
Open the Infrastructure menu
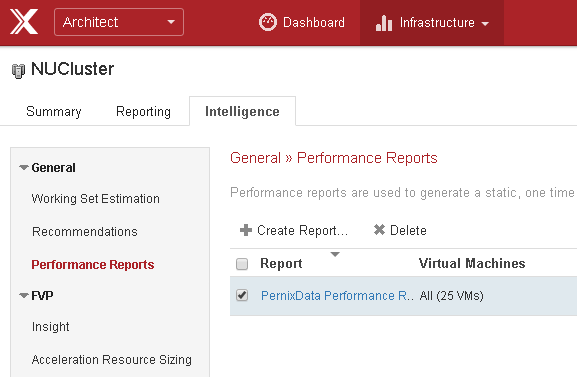[x=432, y=23]
